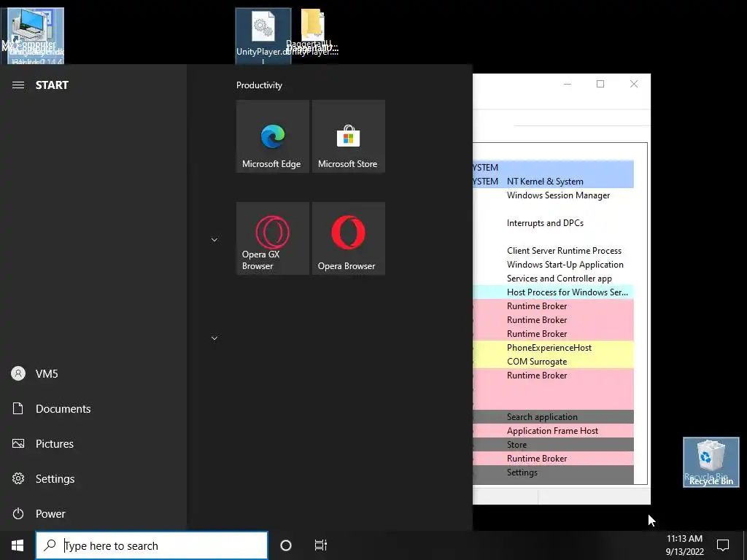Select the Search application process row
Viewport: 747px width, 560px height.
pos(553,416)
